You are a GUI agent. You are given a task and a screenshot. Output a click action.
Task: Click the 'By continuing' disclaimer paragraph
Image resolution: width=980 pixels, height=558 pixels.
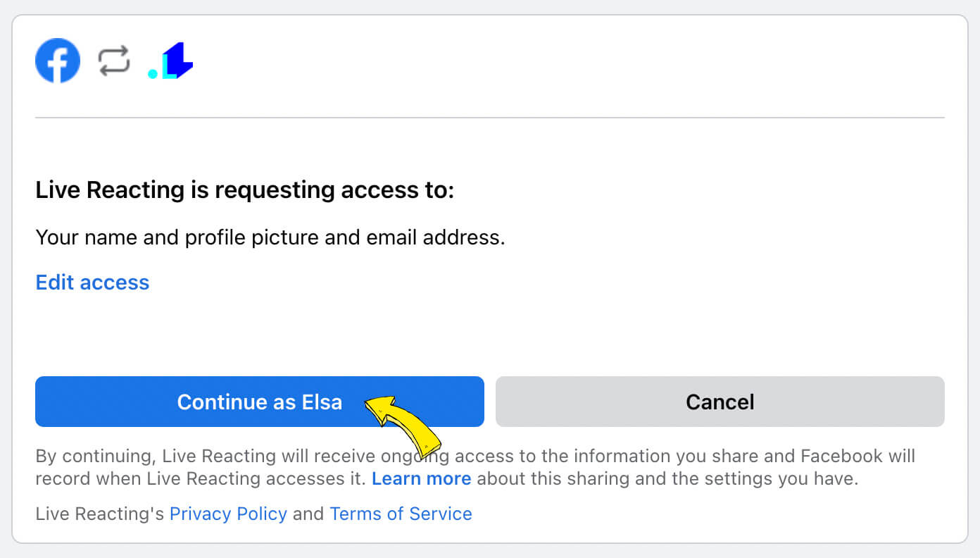(475, 467)
